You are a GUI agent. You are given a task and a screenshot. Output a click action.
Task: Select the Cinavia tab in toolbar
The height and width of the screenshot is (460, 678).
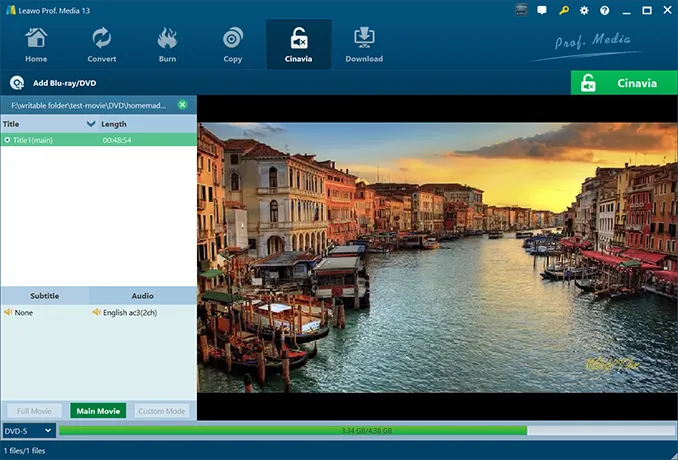298,45
